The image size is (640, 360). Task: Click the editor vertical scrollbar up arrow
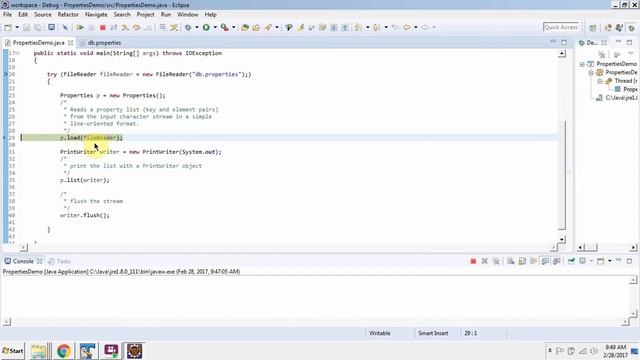(562, 53)
